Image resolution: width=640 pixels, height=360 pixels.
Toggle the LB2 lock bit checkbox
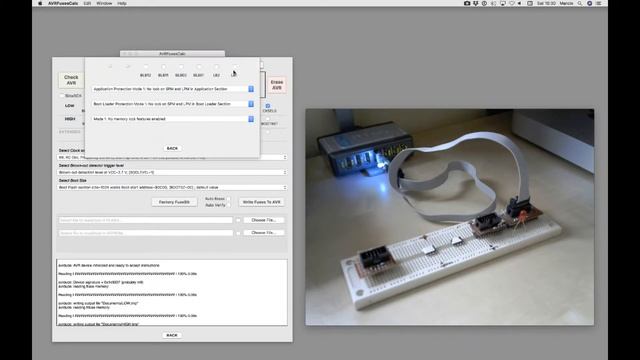(216, 67)
